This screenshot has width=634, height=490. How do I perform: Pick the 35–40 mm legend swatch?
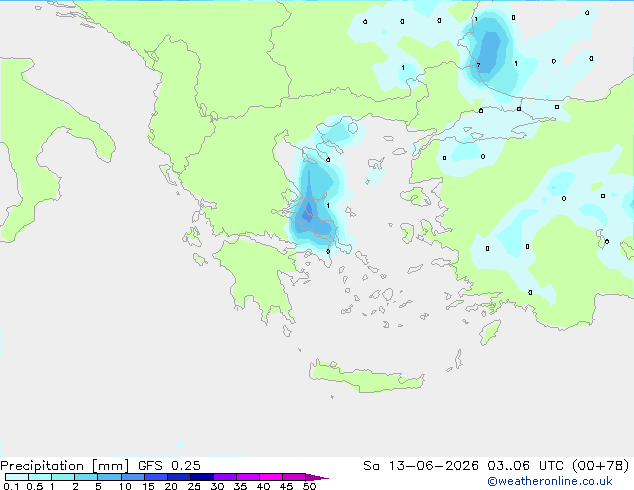click(x=248, y=477)
